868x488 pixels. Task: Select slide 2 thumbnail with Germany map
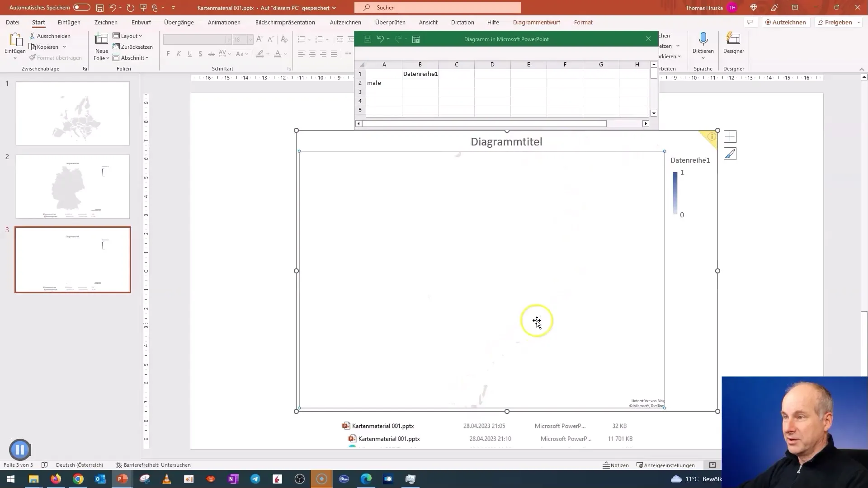[x=73, y=187]
